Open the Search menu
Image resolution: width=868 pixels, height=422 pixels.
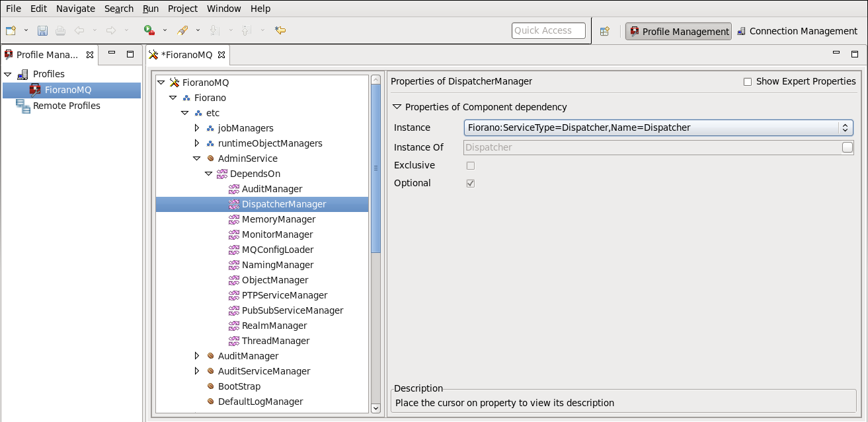119,9
